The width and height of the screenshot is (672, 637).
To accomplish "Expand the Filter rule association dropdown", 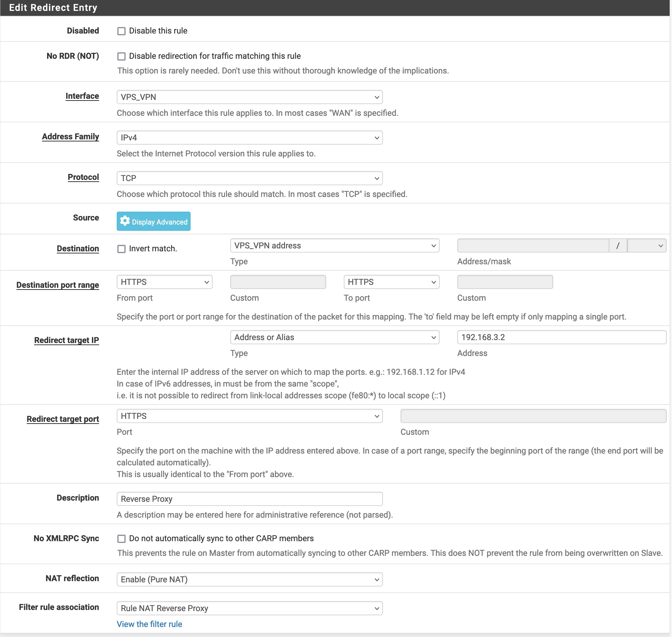I will pos(249,608).
